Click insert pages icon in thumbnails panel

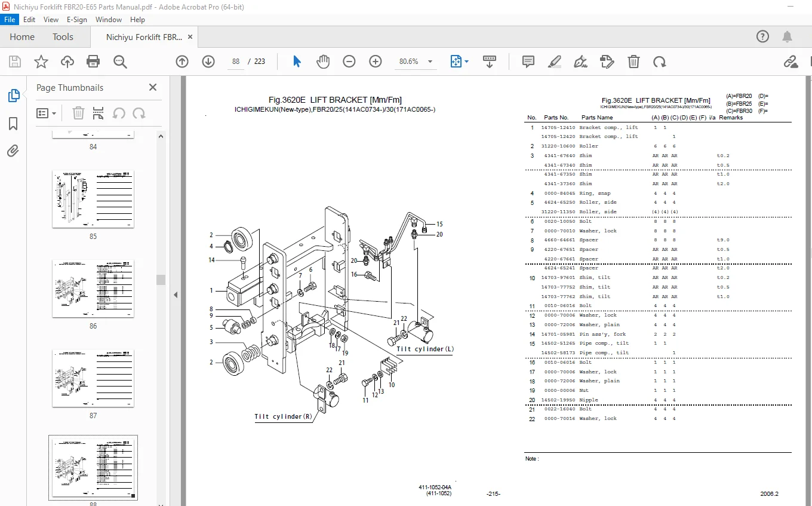click(x=99, y=113)
